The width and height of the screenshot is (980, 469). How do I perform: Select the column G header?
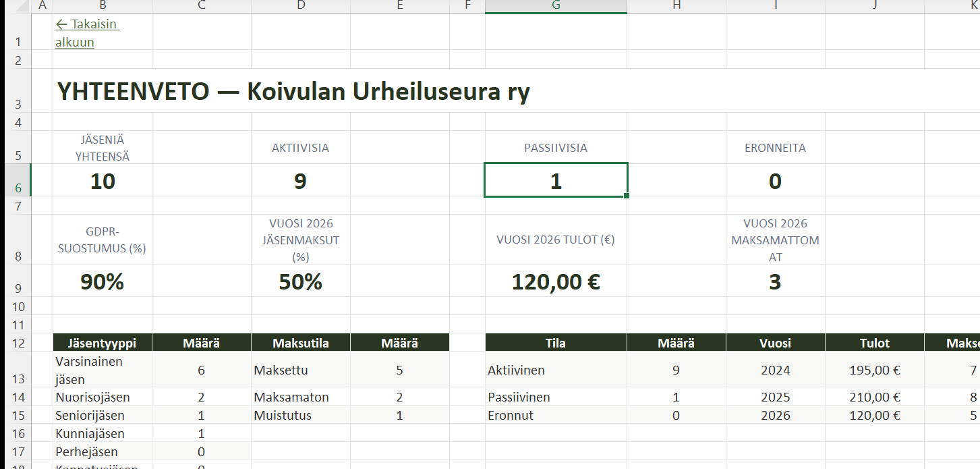pos(555,6)
